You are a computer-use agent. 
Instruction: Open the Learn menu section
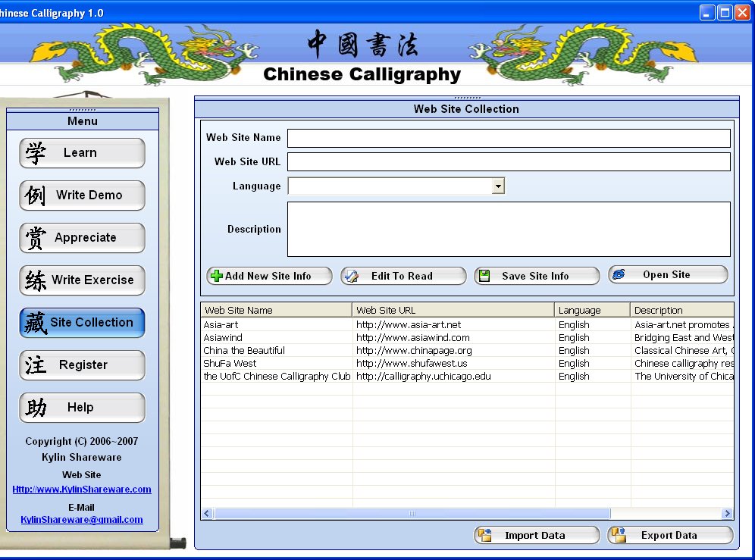pyautogui.click(x=82, y=153)
